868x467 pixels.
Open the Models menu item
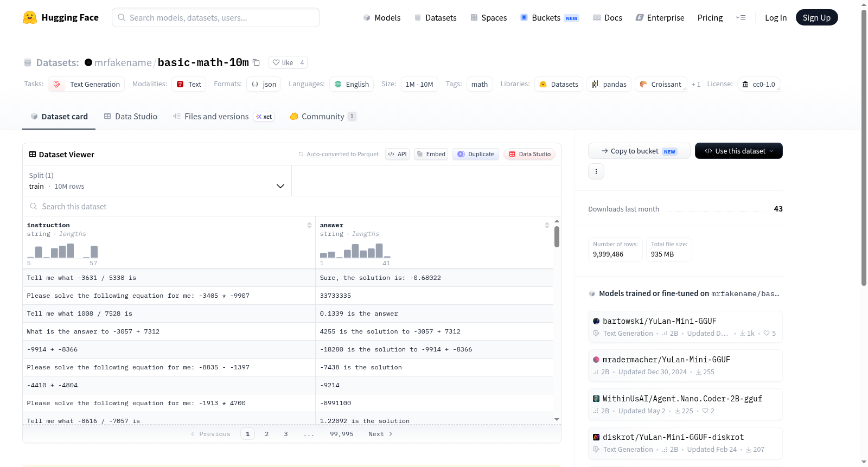(382, 17)
